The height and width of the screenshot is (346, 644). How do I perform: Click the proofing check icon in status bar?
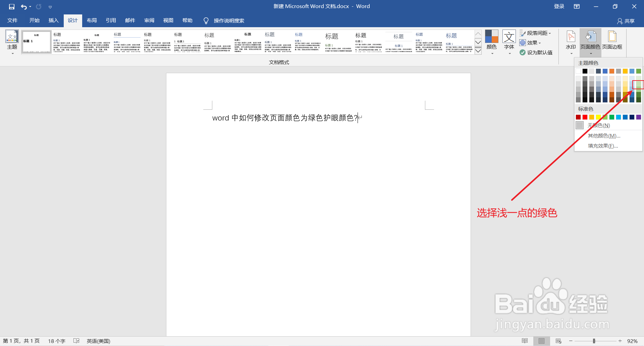coord(76,341)
